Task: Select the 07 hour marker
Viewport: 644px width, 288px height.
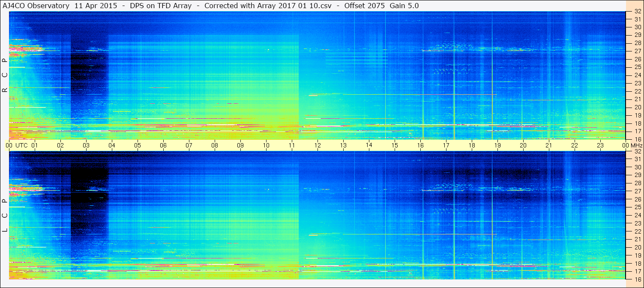Action: tap(189, 145)
